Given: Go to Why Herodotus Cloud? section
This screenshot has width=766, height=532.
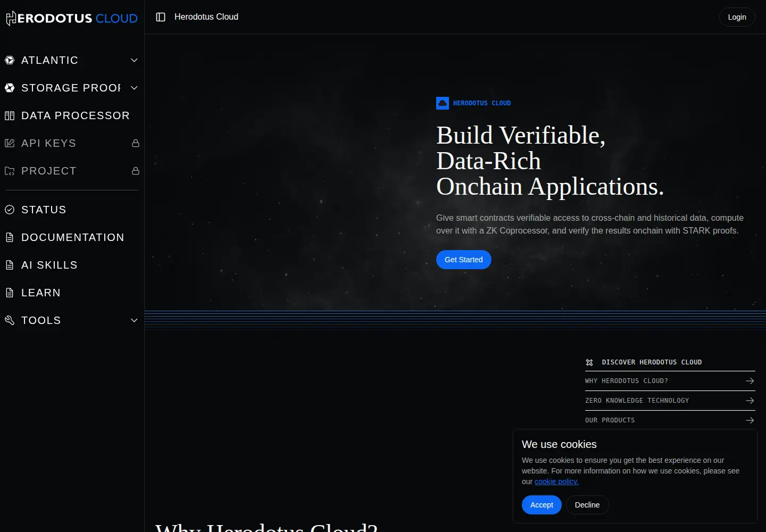Looking at the screenshot, I should pyautogui.click(x=670, y=381).
